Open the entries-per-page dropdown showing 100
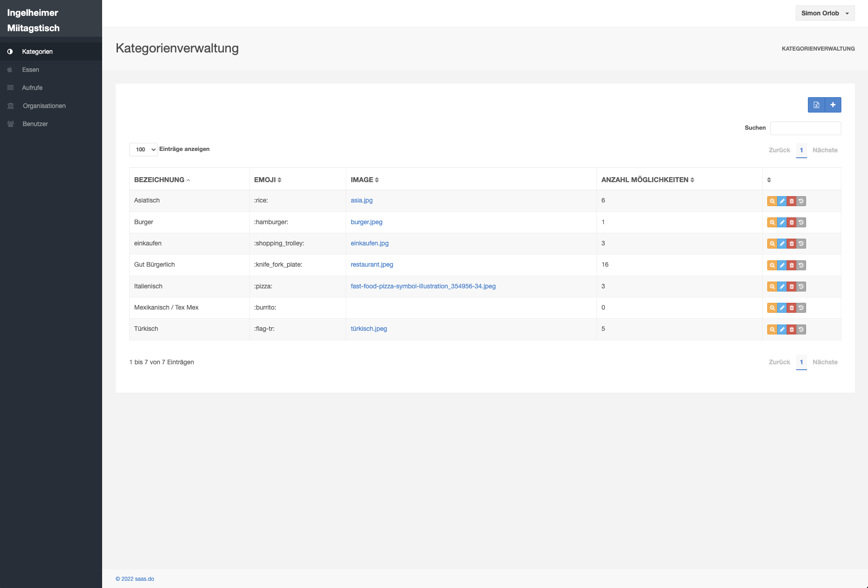This screenshot has width=868, height=588. [x=143, y=150]
